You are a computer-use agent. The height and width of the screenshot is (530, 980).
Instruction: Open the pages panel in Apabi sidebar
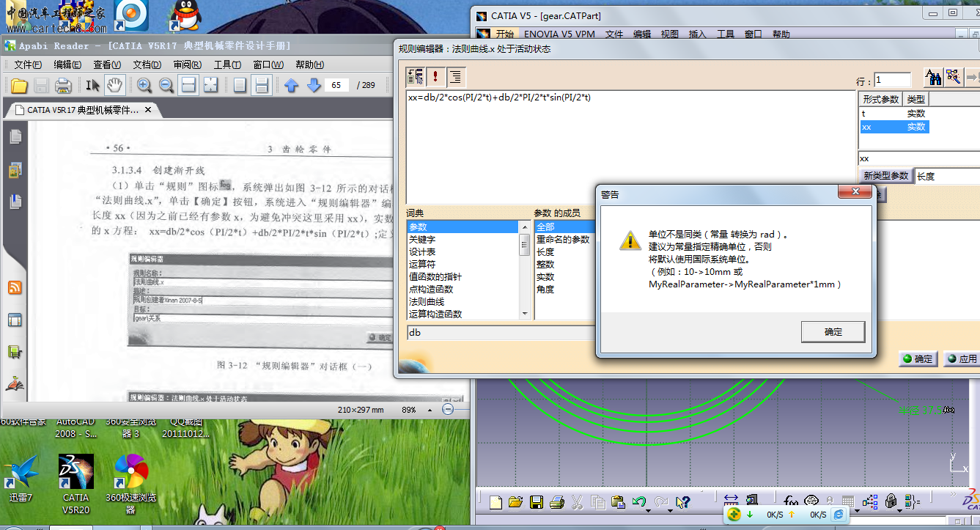click(15, 137)
